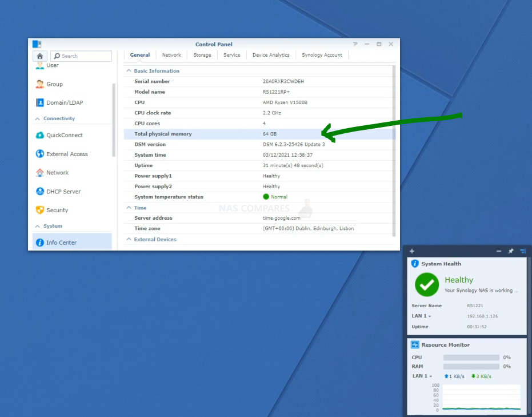Maximize the Control Panel window
The height and width of the screenshot is (417, 532).
tap(379, 44)
